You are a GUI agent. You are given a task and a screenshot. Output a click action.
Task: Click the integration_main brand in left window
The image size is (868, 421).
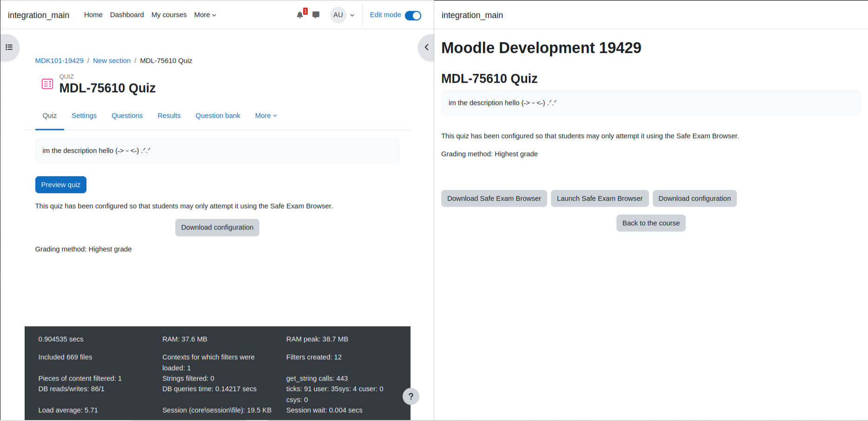pos(39,15)
